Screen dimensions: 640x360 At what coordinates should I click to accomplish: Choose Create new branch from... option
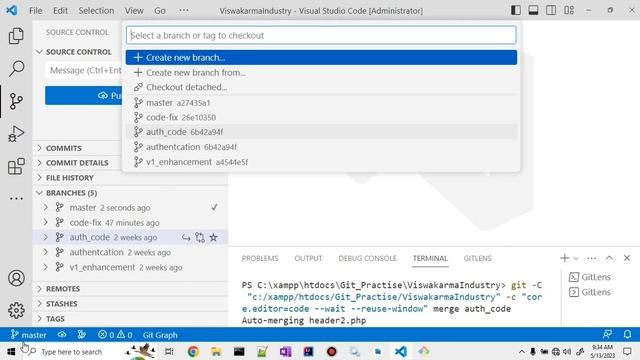tap(321, 73)
